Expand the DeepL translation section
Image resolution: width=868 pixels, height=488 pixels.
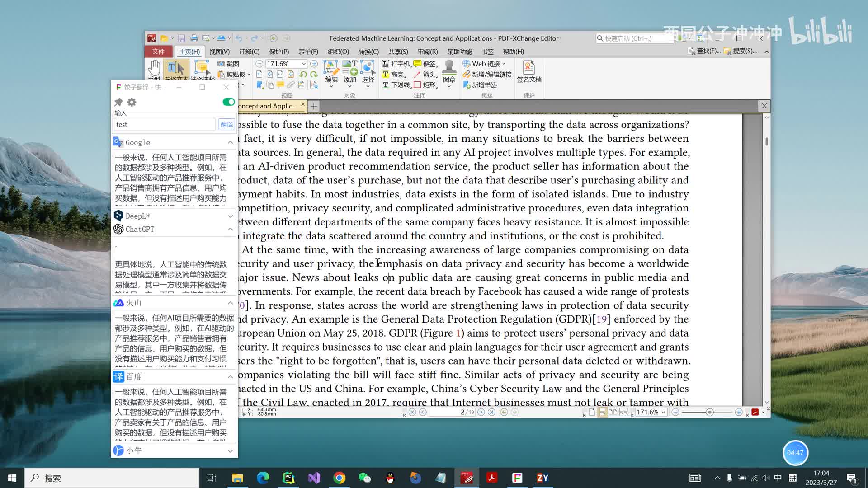pos(230,216)
